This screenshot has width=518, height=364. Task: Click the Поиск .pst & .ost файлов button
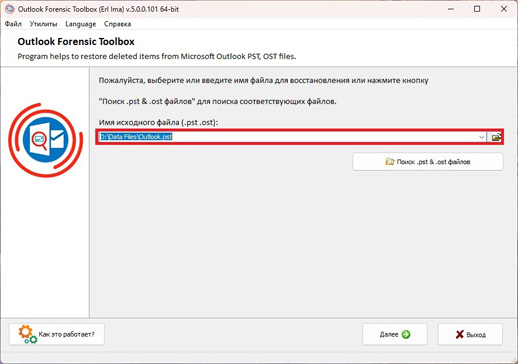click(428, 162)
